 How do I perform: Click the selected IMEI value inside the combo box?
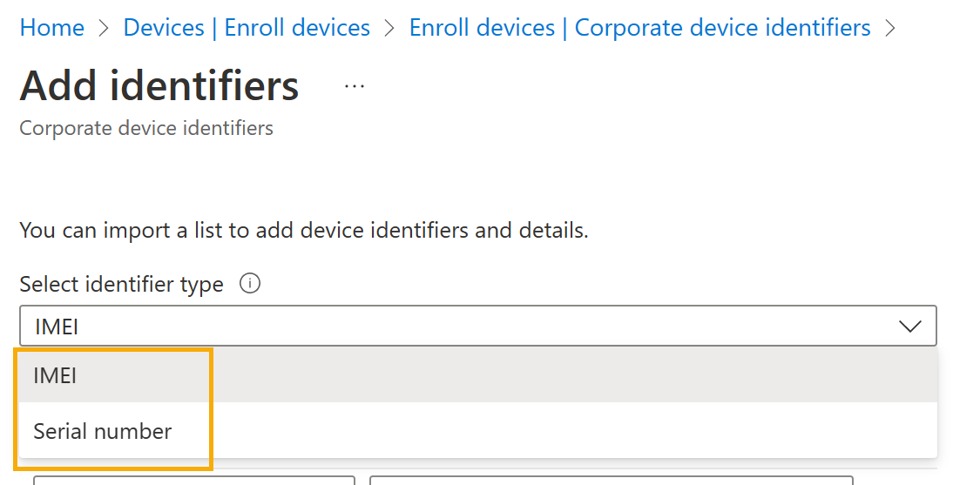[57, 327]
